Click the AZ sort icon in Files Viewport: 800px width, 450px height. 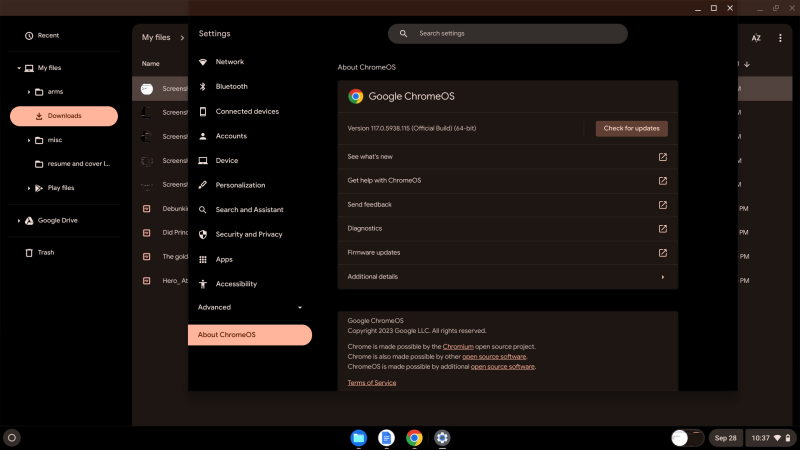756,38
